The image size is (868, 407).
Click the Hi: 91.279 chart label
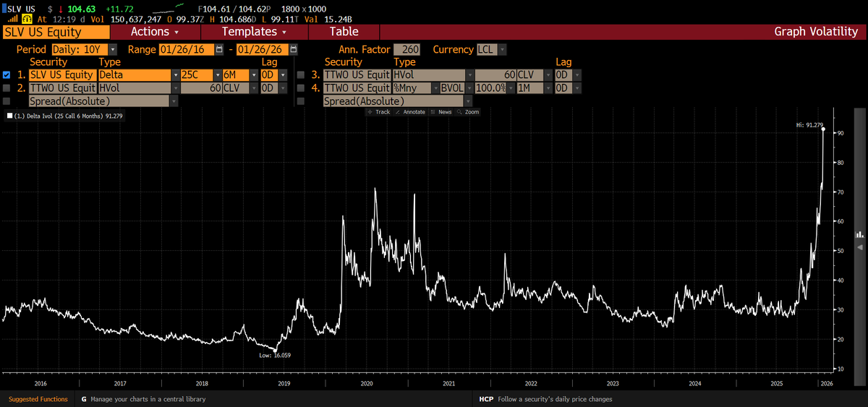click(x=809, y=125)
